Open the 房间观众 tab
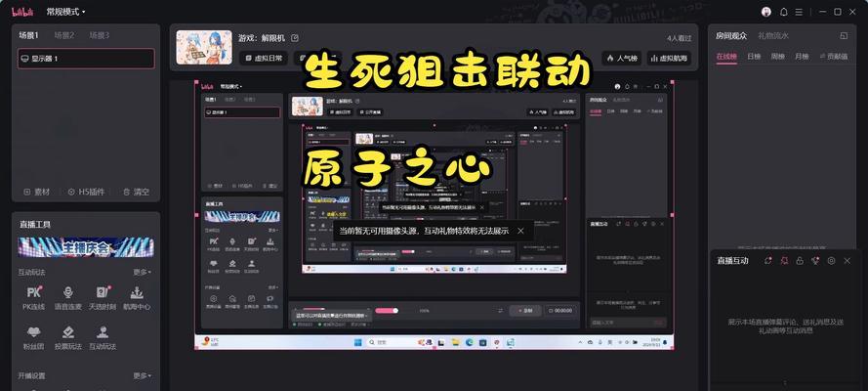This screenshot has width=868, height=391. pyautogui.click(x=730, y=35)
